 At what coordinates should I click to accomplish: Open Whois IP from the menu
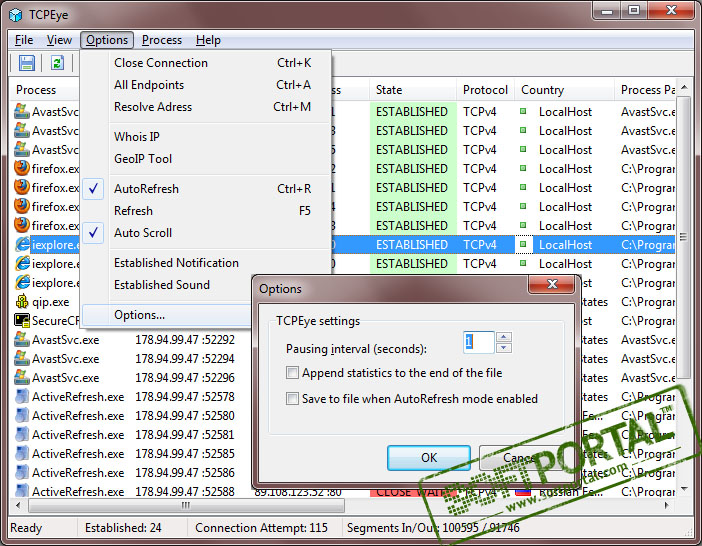click(206, 136)
